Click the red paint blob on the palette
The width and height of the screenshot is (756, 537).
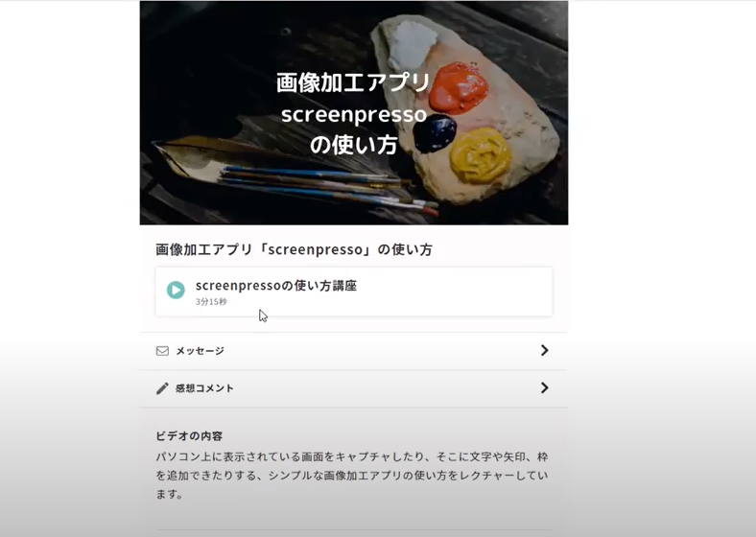tap(457, 87)
